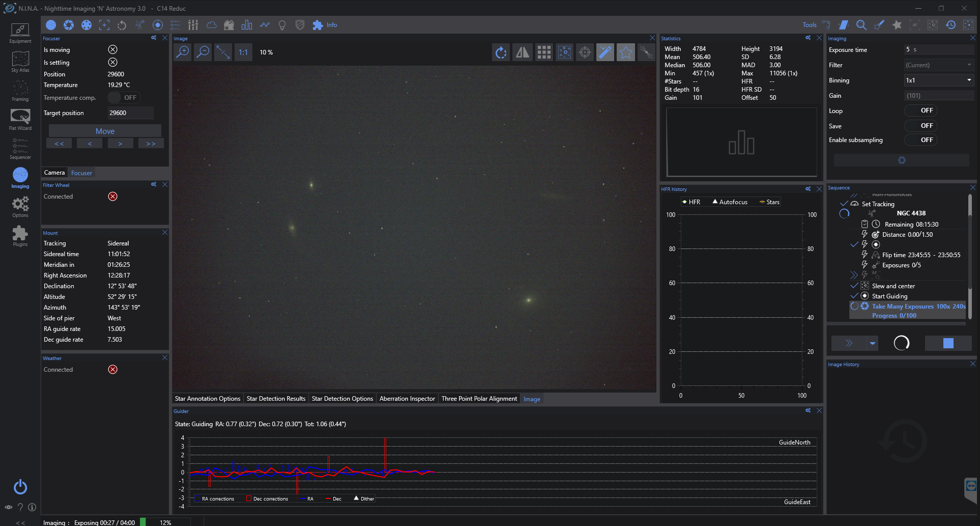Open the Aberration Inspector tab
This screenshot has height=526, width=980.
(407, 399)
